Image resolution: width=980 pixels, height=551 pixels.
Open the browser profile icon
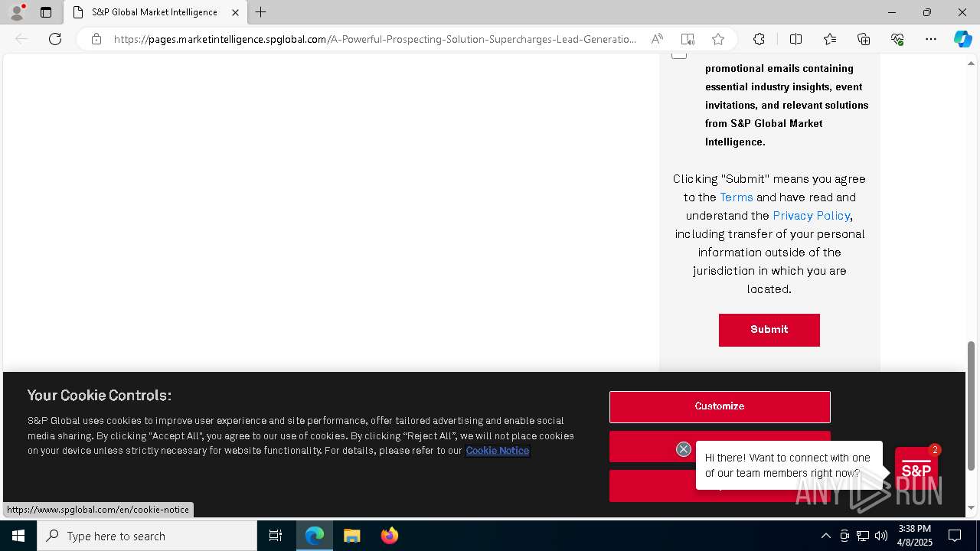pyautogui.click(x=17, y=12)
